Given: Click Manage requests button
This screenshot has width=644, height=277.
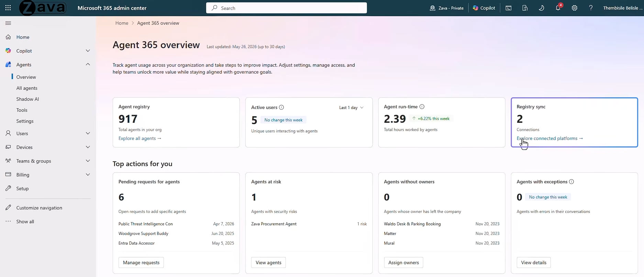Looking at the screenshot, I should coord(141,263).
